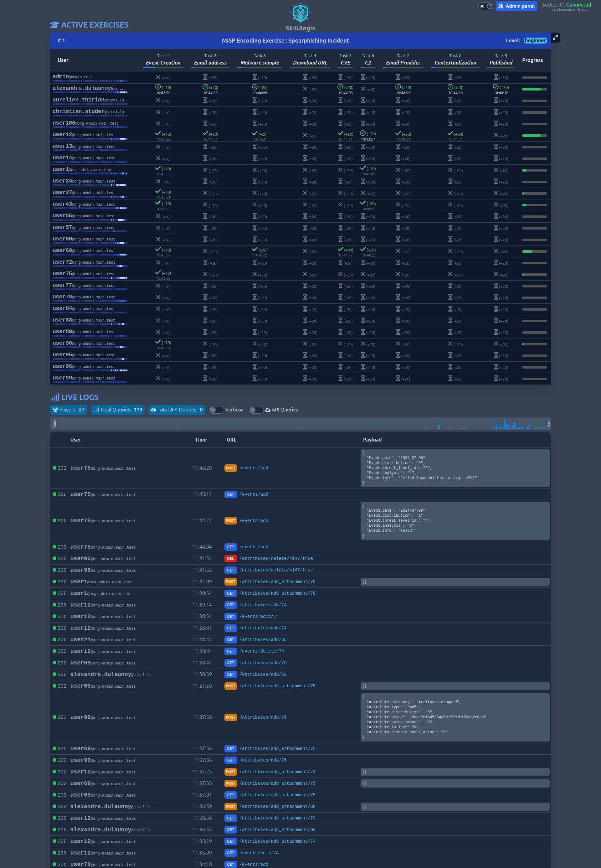Viewport: 601px width, 868px height.
Task: Enable the Verbose toggle
Action: click(x=216, y=410)
